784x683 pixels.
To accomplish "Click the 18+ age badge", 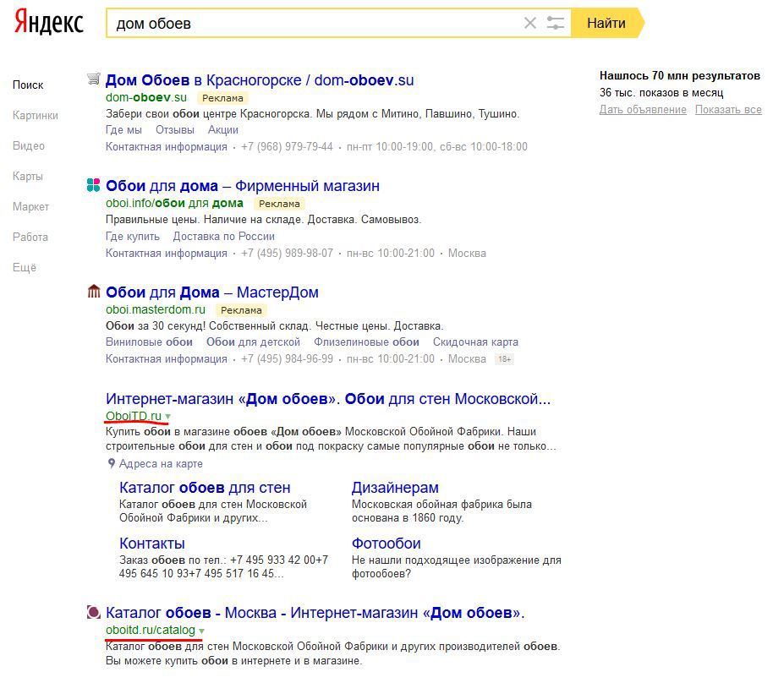I will click(x=504, y=359).
